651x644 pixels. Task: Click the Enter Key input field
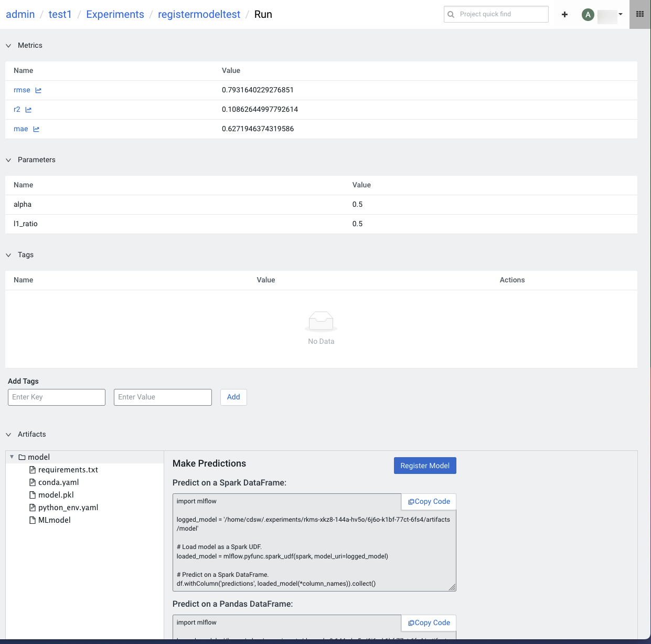[56, 397]
